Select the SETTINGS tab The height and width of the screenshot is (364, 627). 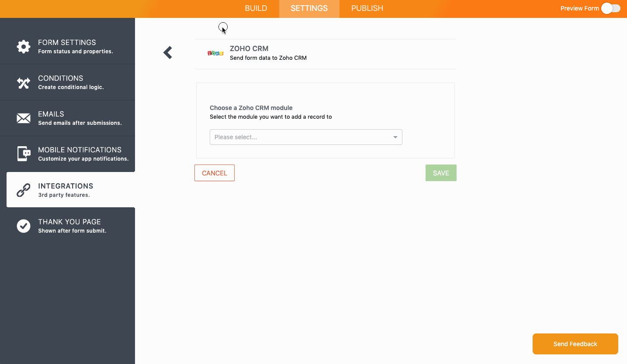tap(309, 8)
